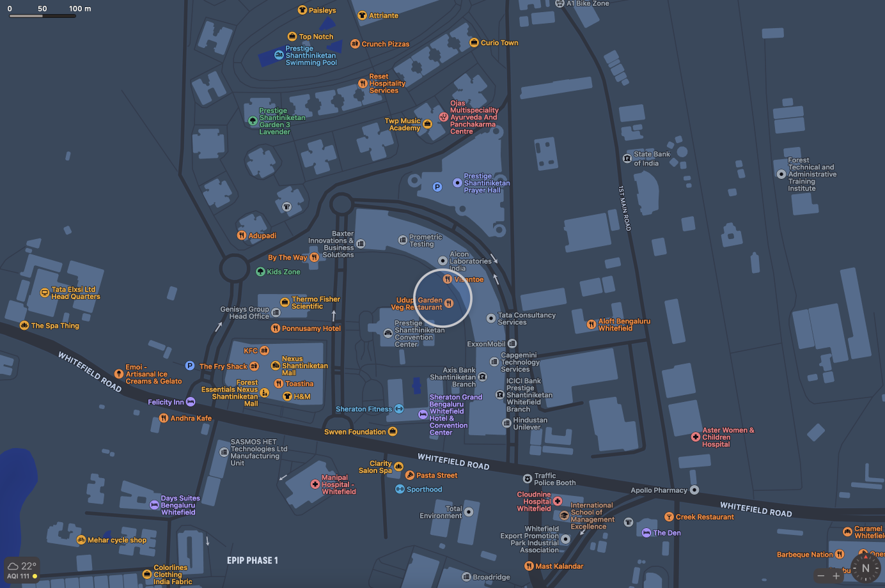This screenshot has width=885, height=588.
Task: Select the Apollo Pharmacy marker
Action: pos(694,490)
